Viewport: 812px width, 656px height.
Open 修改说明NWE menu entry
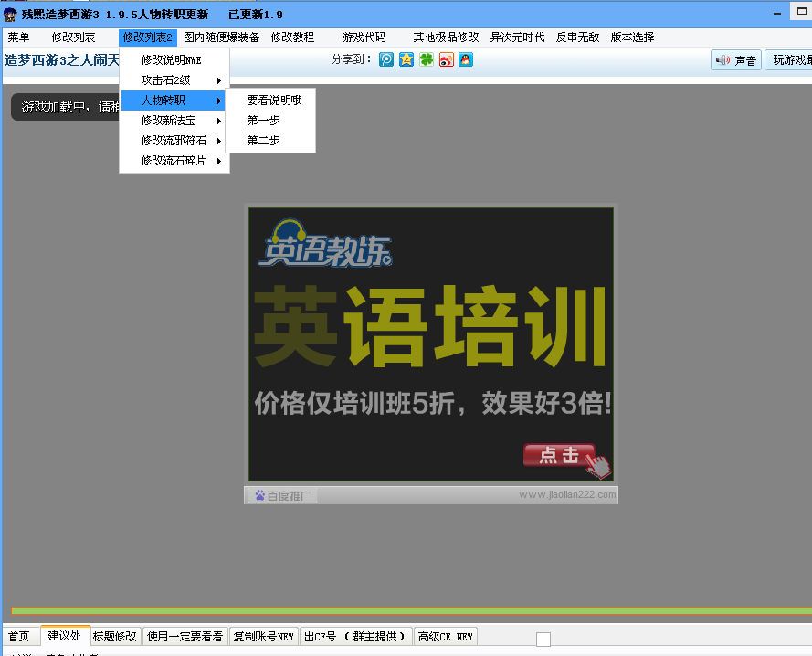[x=171, y=60]
